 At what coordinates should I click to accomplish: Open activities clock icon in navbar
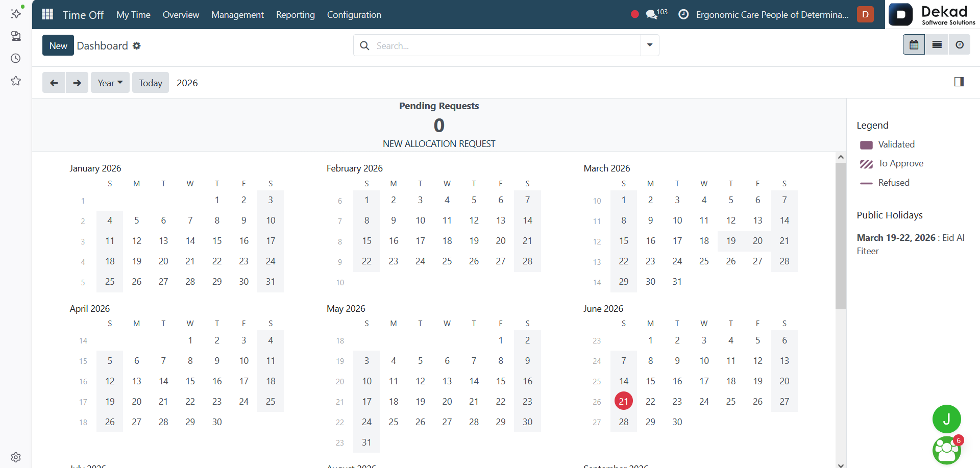(683, 14)
